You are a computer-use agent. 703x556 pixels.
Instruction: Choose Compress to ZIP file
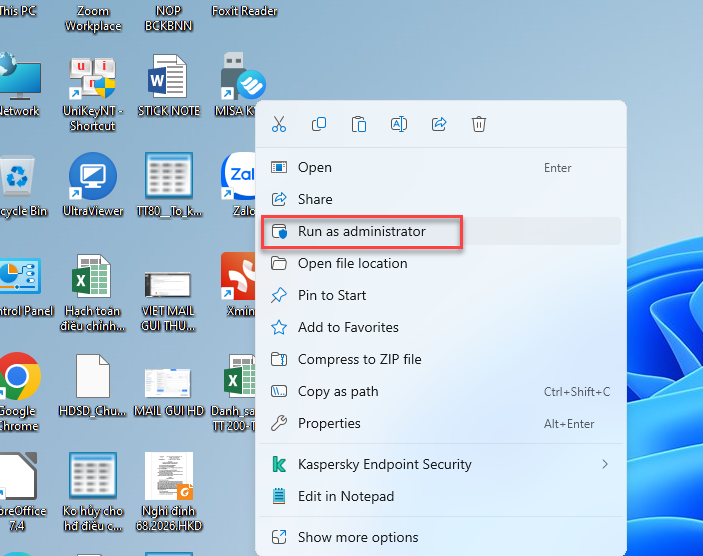point(359,360)
